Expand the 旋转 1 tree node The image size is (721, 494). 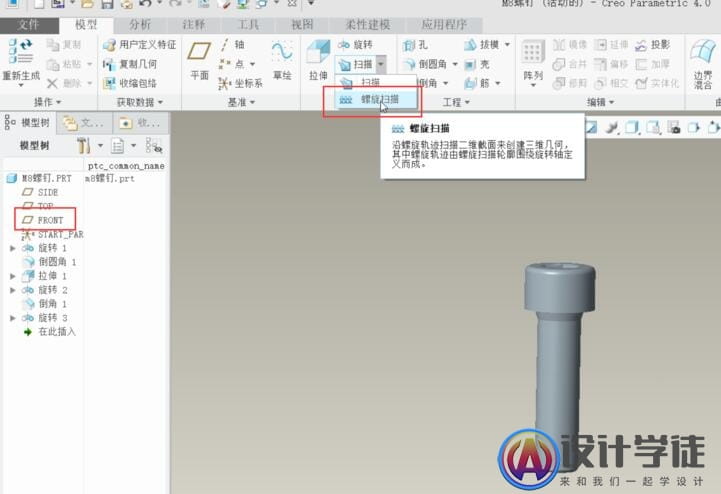pyautogui.click(x=12, y=248)
